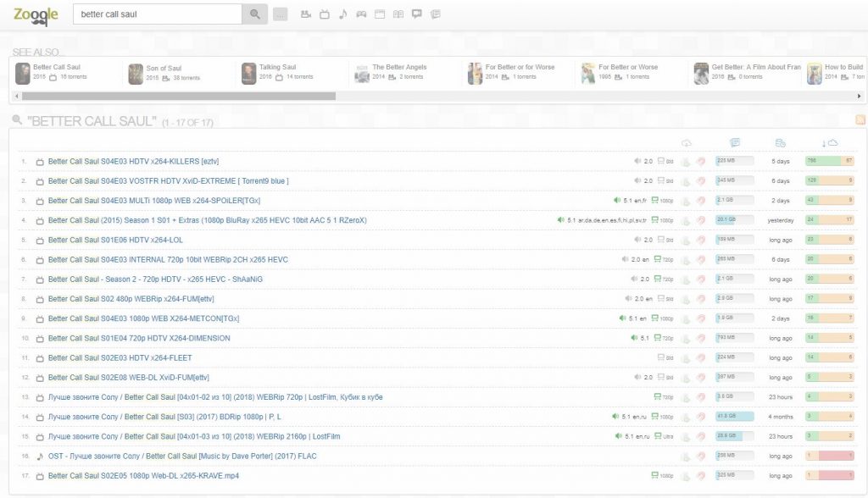The width and height of the screenshot is (868, 498).
Task: Open the '...' advanced search options
Action: pyautogui.click(x=281, y=14)
